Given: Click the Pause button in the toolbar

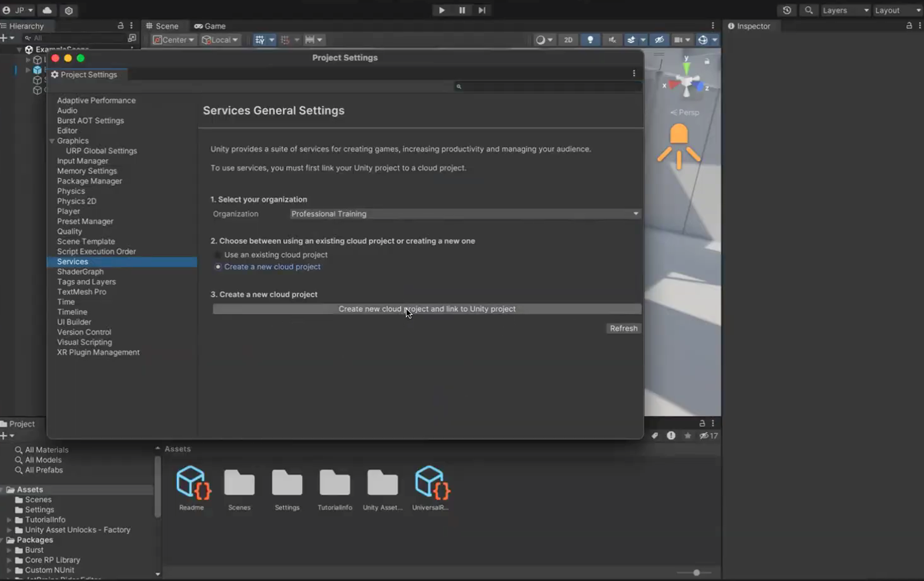Looking at the screenshot, I should 462,10.
